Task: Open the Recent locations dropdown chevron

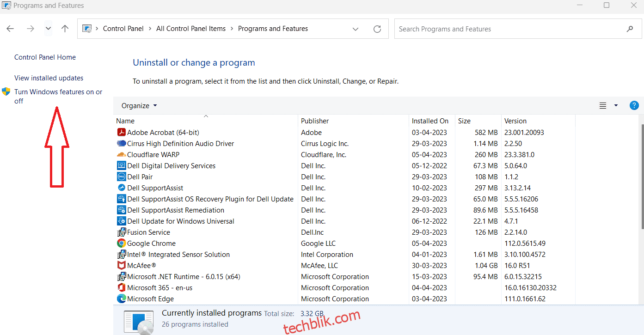Action: point(48,29)
